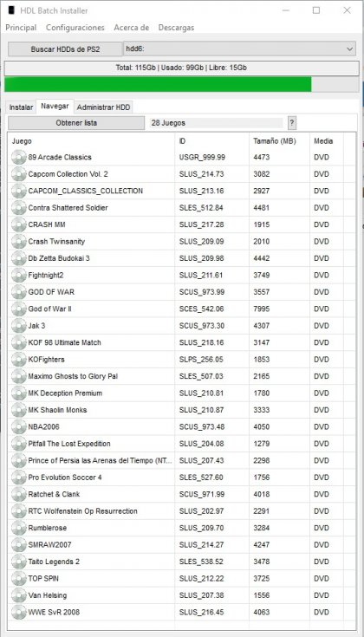Click the Pro Evolution Soccer 4 disc icon

click(x=19, y=478)
